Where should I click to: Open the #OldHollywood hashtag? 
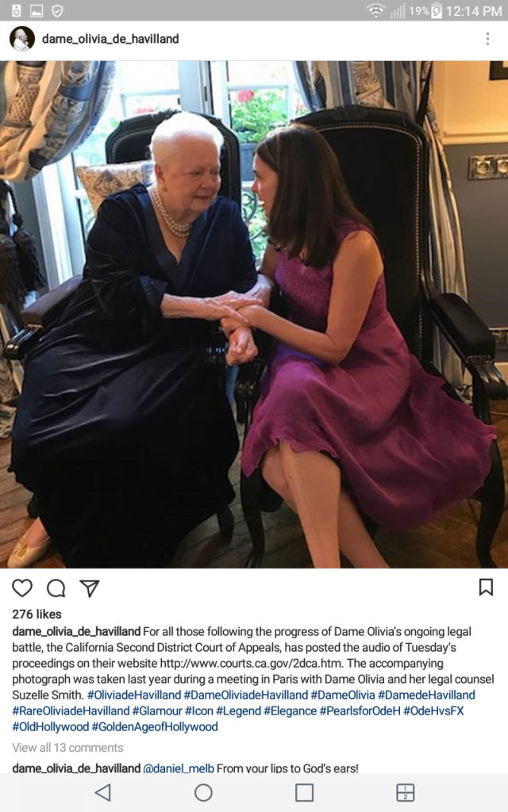pos(50,727)
